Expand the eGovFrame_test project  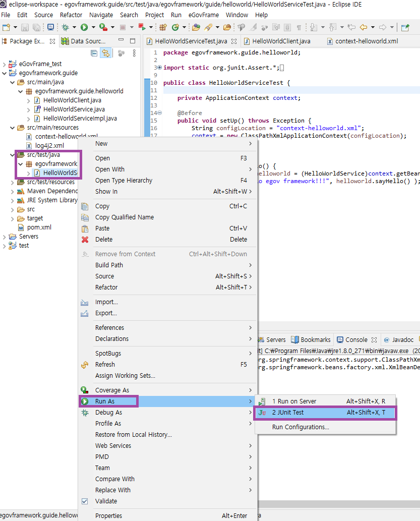5,64
